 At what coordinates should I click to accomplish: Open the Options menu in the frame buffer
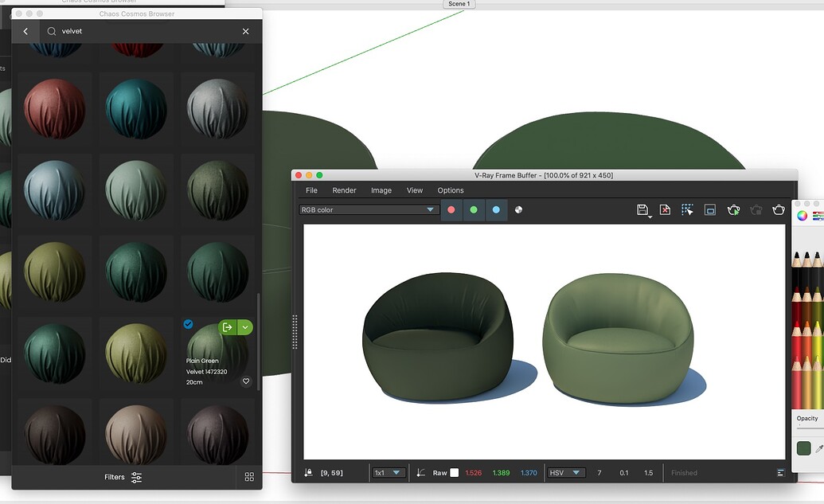click(x=451, y=190)
